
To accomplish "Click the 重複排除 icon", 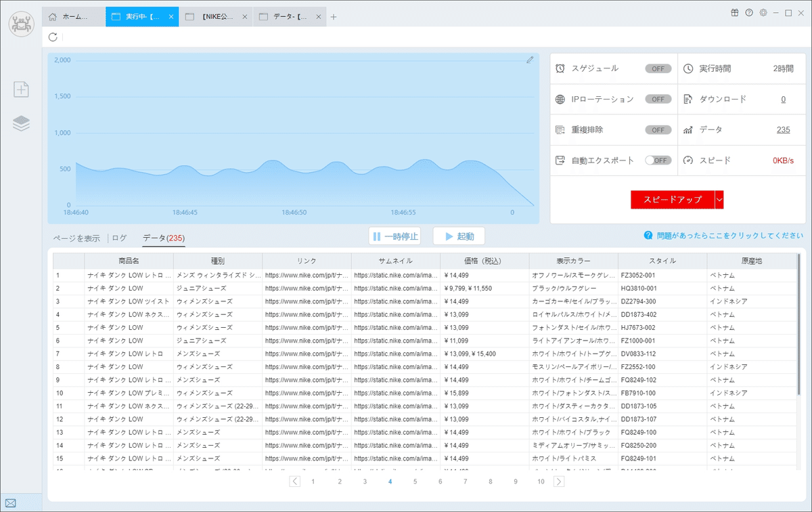I will point(560,129).
